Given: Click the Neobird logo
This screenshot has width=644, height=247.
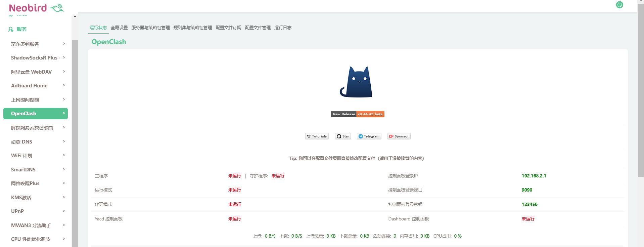Looking at the screenshot, I should [36, 8].
